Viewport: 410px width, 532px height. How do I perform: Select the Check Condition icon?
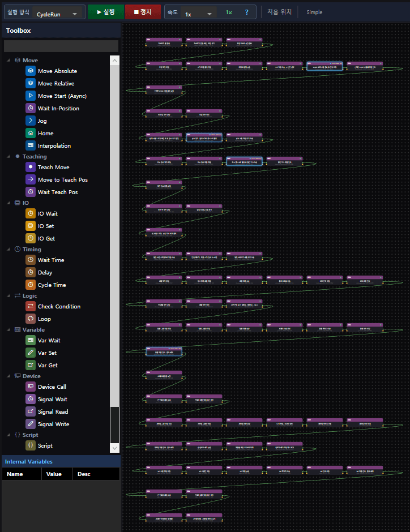(31, 306)
